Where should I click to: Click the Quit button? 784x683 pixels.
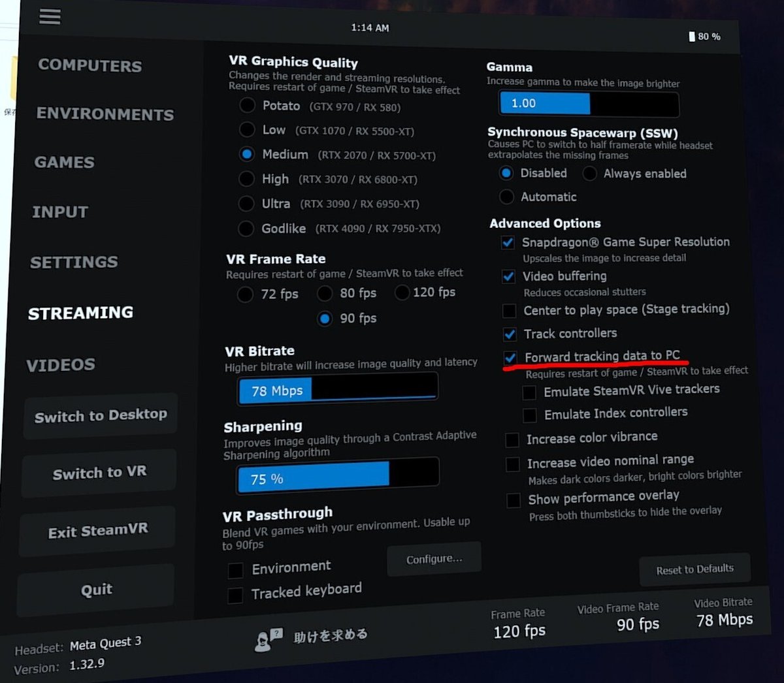pos(96,590)
